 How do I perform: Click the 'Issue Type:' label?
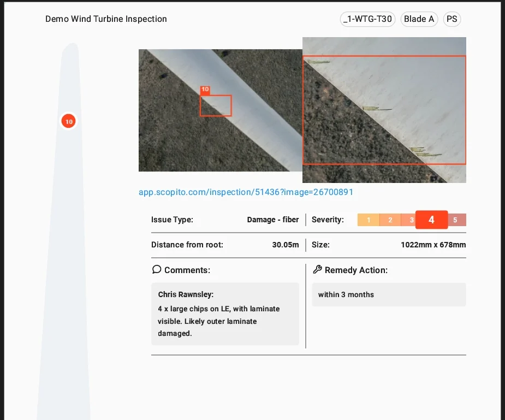coord(172,220)
